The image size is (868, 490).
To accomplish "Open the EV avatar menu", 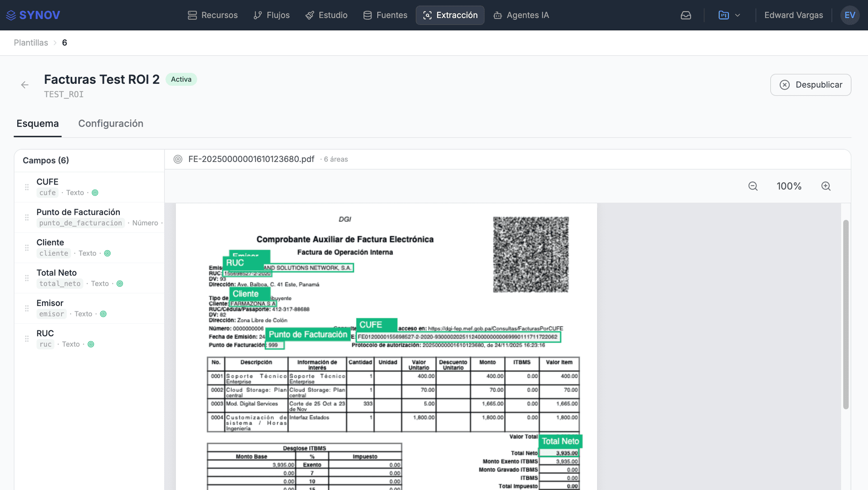I will pos(850,15).
